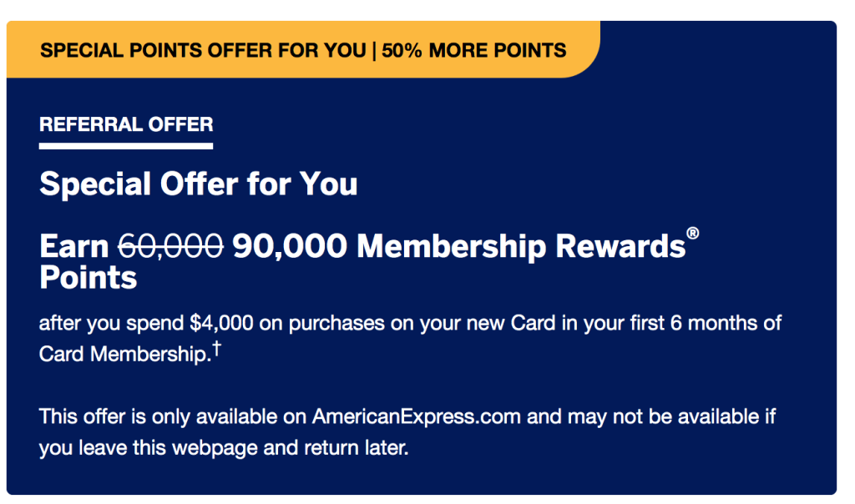Click the Card Membership text
855x504 pixels.
125,354
